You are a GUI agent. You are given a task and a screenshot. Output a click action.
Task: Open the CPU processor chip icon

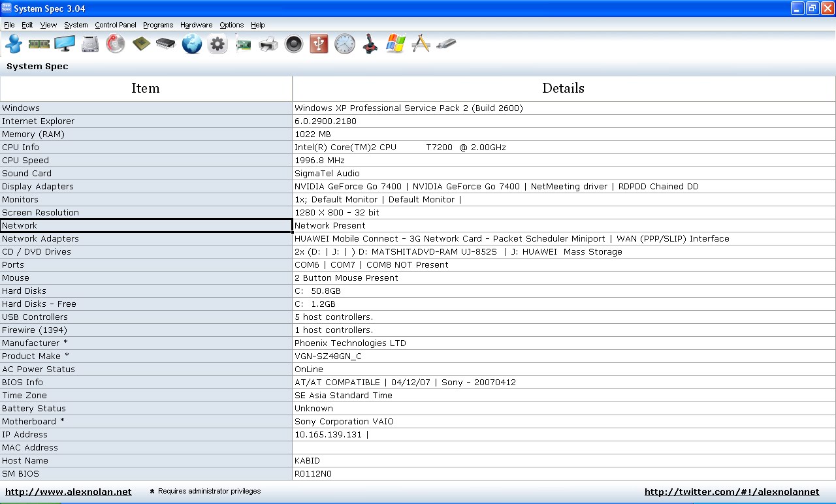(141, 44)
